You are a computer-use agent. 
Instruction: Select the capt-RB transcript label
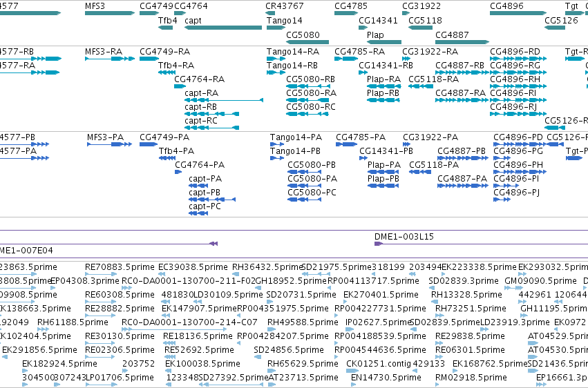point(200,107)
